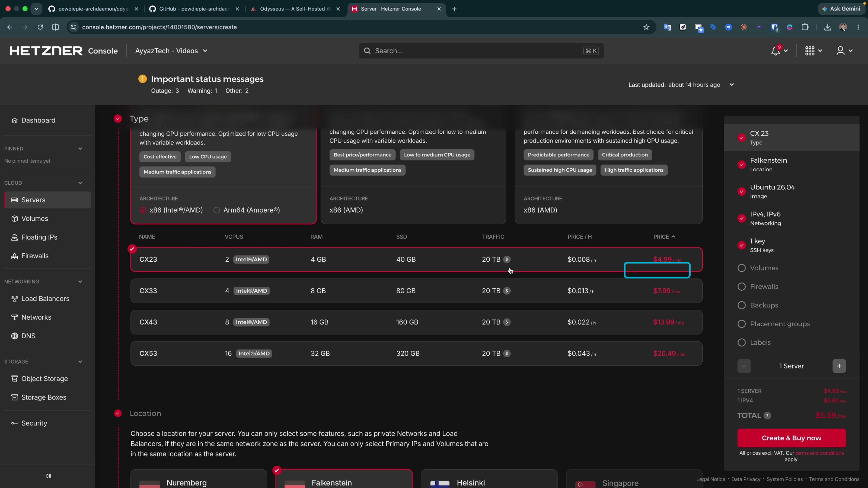
Task: Click the CX53 traffic info icon
Action: coord(507,353)
